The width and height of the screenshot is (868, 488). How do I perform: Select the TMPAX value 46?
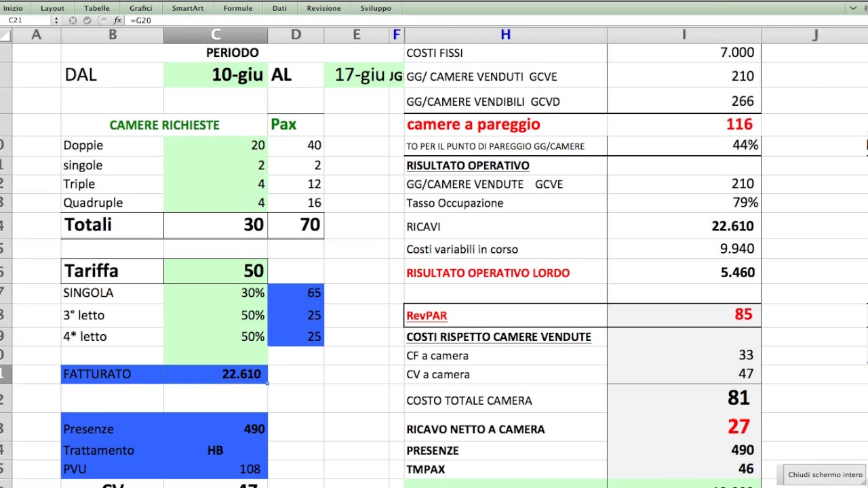click(x=684, y=469)
